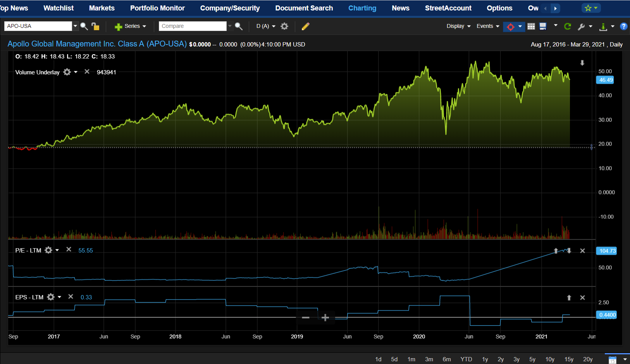Close the P/E - LTM panel at right
Screen dimensions: 630x364
[582, 251]
